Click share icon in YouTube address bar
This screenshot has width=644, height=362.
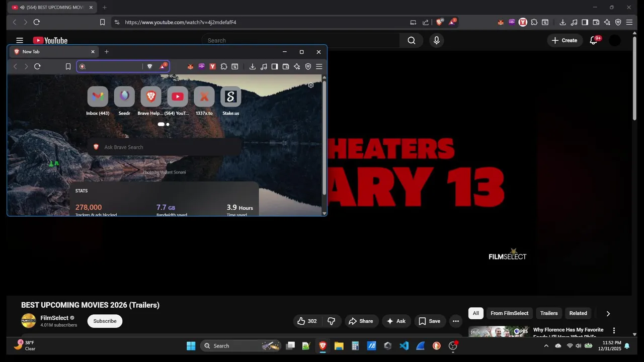point(426,22)
